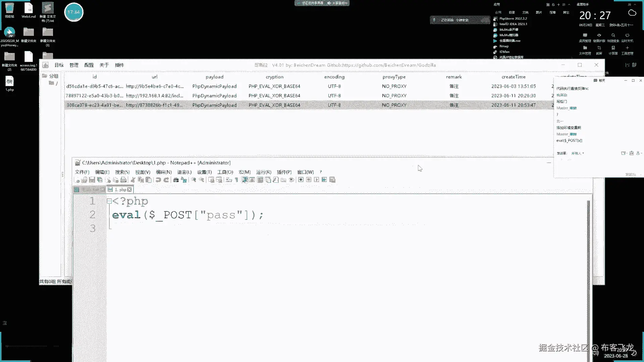Click the 发送(S) button in chat
This screenshot has width=644, height=362.
click(x=630, y=175)
